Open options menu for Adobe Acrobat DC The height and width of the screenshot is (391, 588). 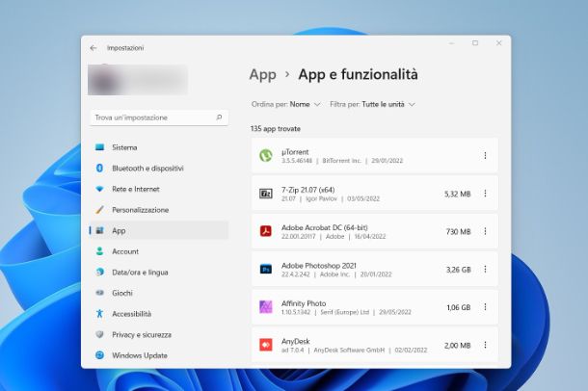click(x=485, y=231)
